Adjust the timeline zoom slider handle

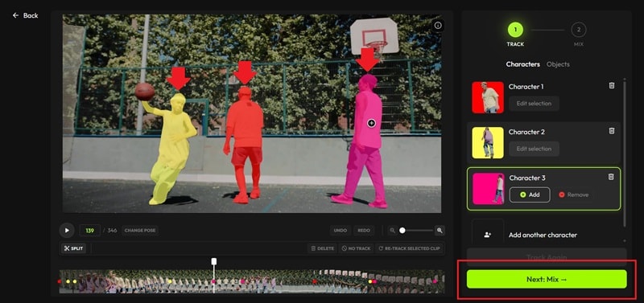[x=402, y=231]
